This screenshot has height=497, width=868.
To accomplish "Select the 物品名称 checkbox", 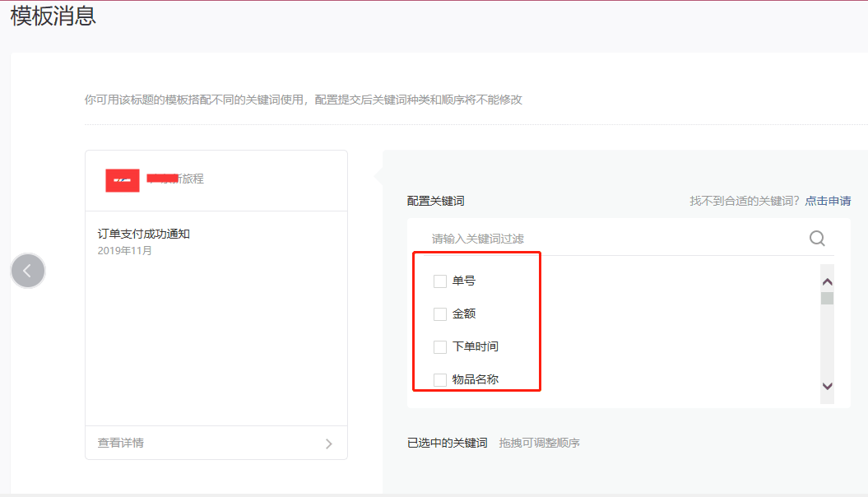I will pyautogui.click(x=440, y=380).
